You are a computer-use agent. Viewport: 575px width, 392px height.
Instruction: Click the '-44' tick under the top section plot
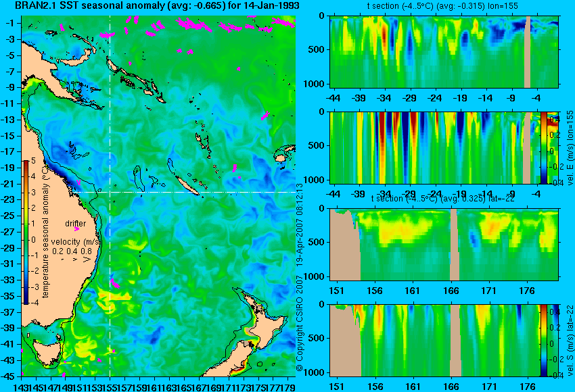[x=333, y=98]
